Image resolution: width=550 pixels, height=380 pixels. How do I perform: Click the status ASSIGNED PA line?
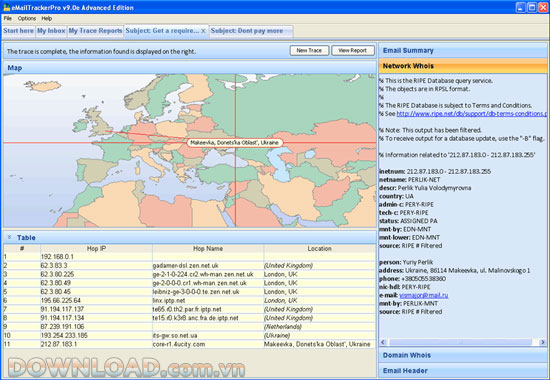tap(408, 221)
